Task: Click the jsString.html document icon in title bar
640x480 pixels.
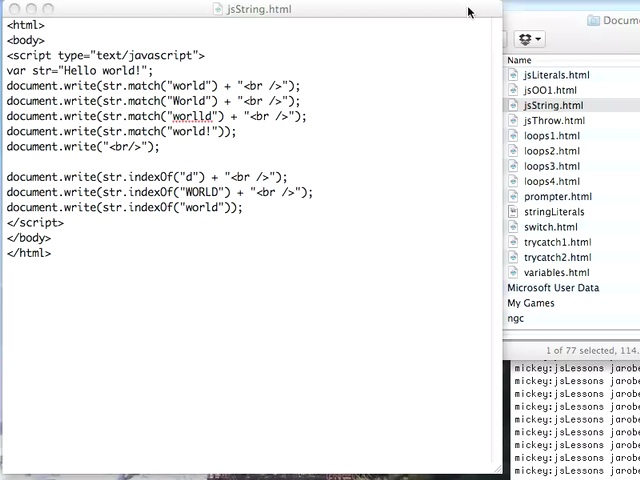Action: (x=218, y=9)
